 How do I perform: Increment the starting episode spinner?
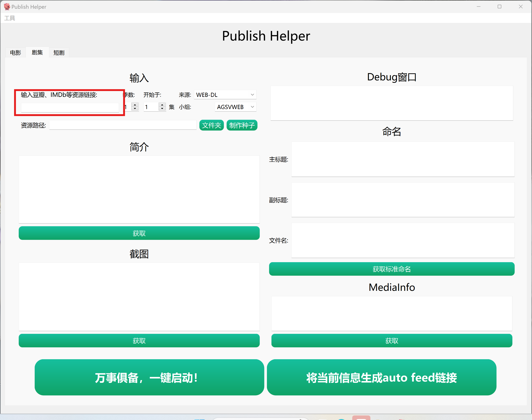point(162,105)
